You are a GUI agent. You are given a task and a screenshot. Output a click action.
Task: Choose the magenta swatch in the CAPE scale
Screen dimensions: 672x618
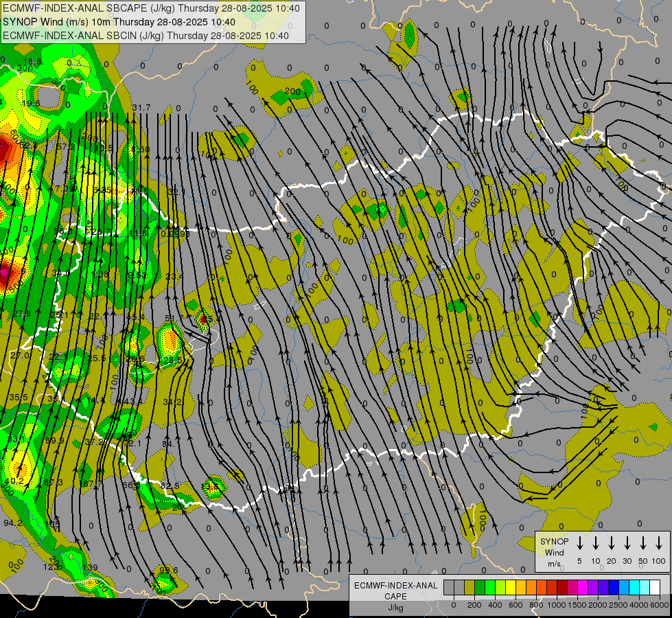583,588
